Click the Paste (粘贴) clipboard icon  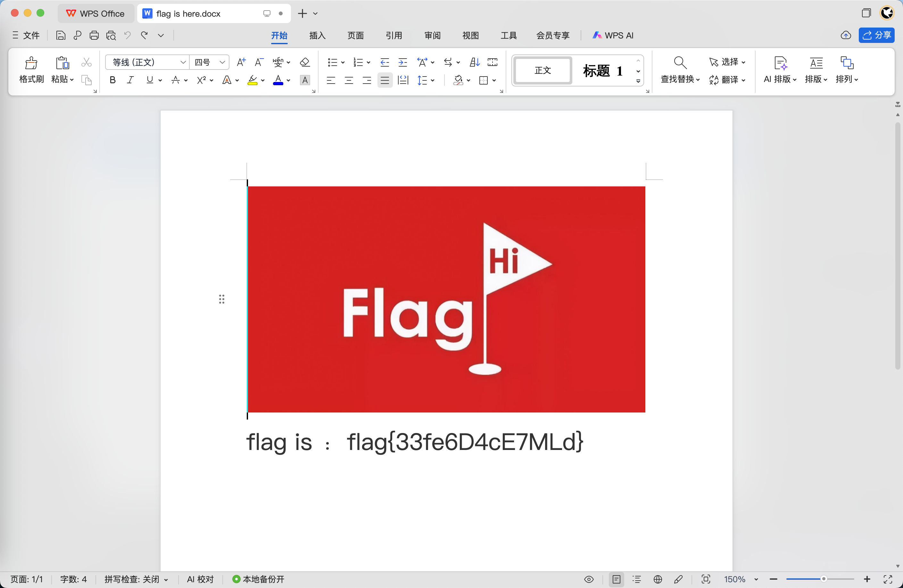(x=62, y=63)
